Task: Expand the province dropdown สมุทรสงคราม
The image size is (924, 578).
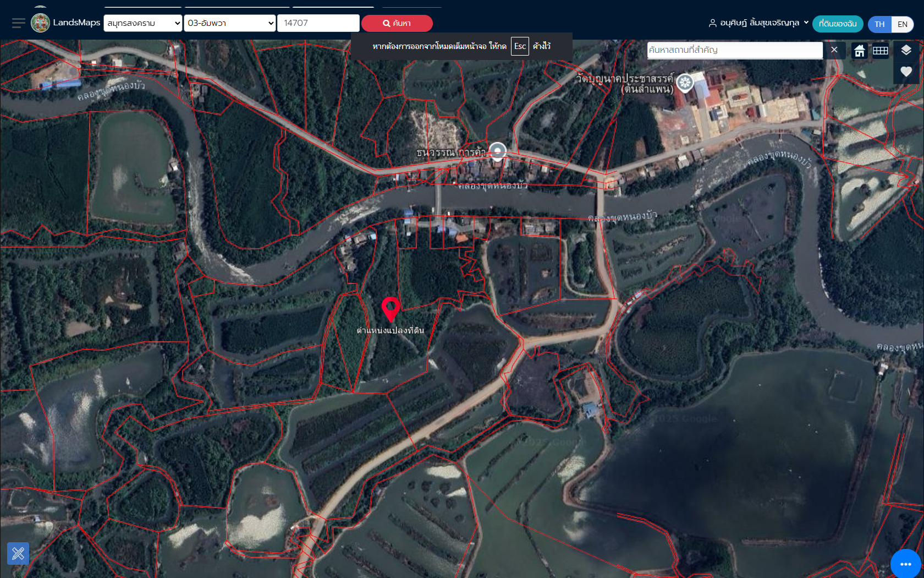Action: 143,23
